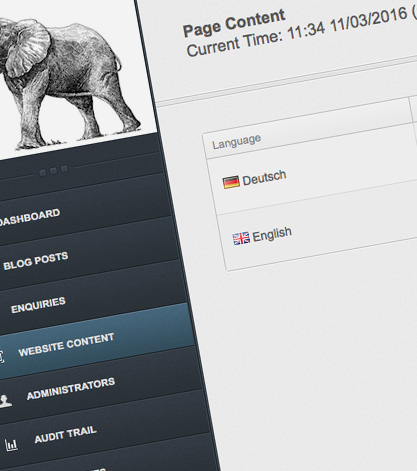Click the Audit Trail bar chart icon
This screenshot has height=471, width=417.
click(11, 445)
